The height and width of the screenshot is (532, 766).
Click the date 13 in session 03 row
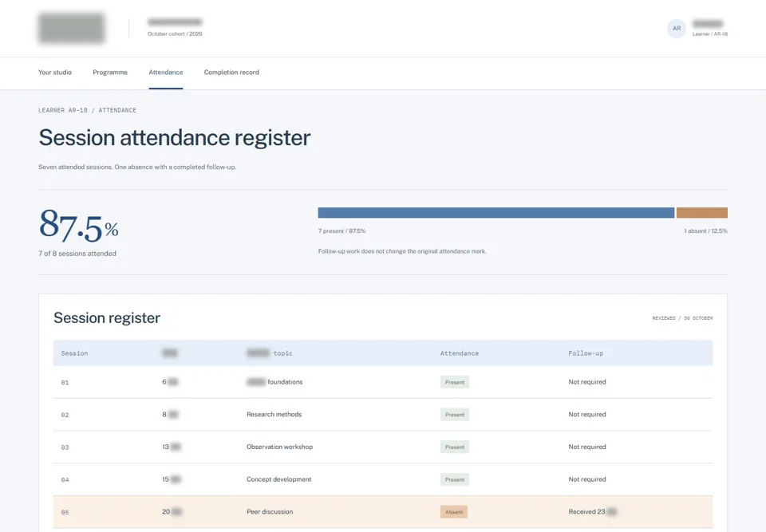tap(171, 447)
